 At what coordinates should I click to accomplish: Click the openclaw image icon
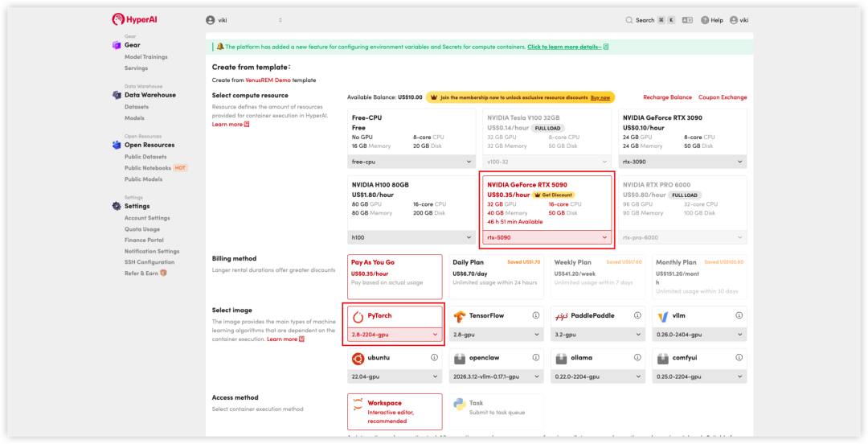460,359
